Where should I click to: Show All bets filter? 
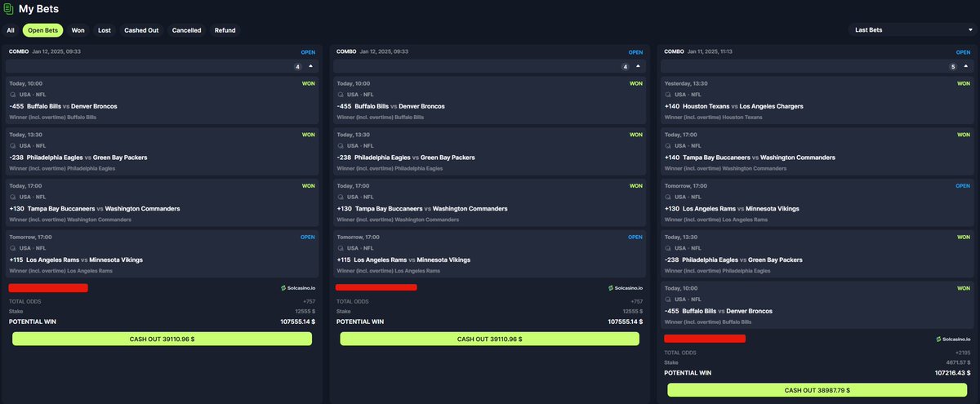coord(11,30)
